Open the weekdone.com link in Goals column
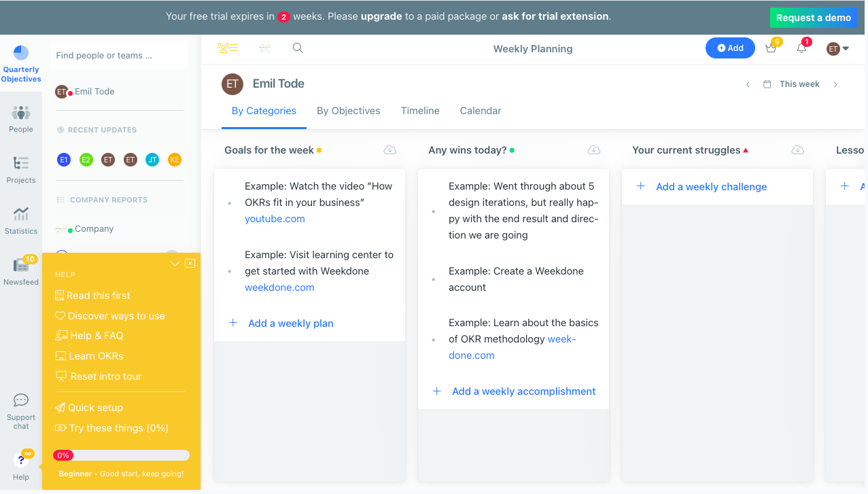This screenshot has width=868, height=494. 279,287
